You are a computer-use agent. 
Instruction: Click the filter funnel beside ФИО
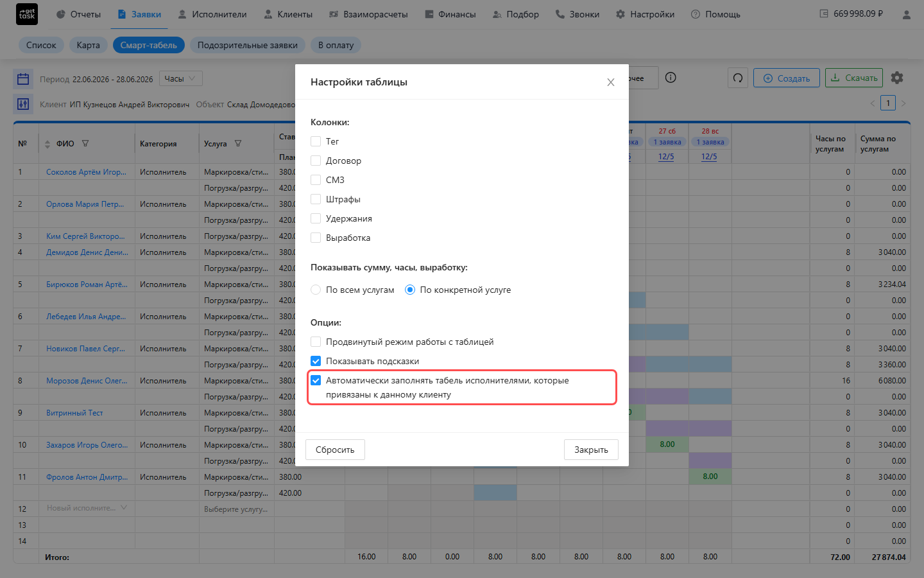tap(85, 144)
